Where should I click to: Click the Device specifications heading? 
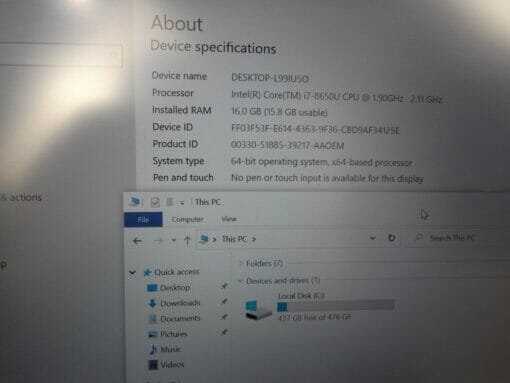pos(213,47)
